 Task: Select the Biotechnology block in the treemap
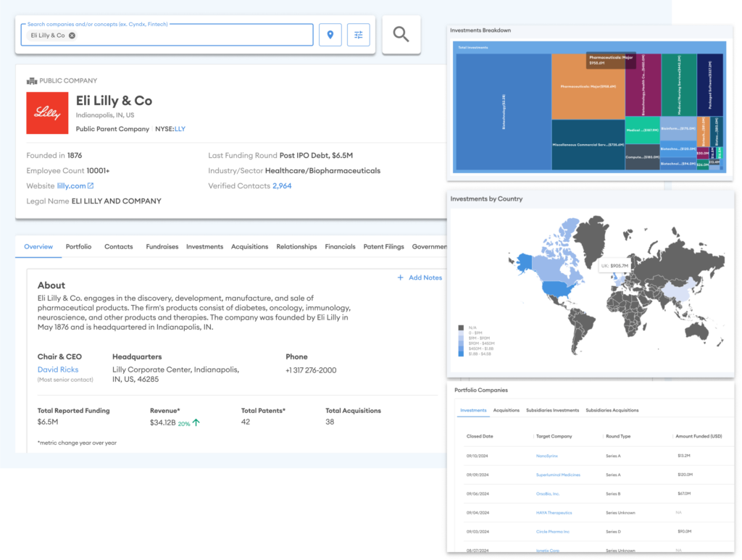coord(504,112)
